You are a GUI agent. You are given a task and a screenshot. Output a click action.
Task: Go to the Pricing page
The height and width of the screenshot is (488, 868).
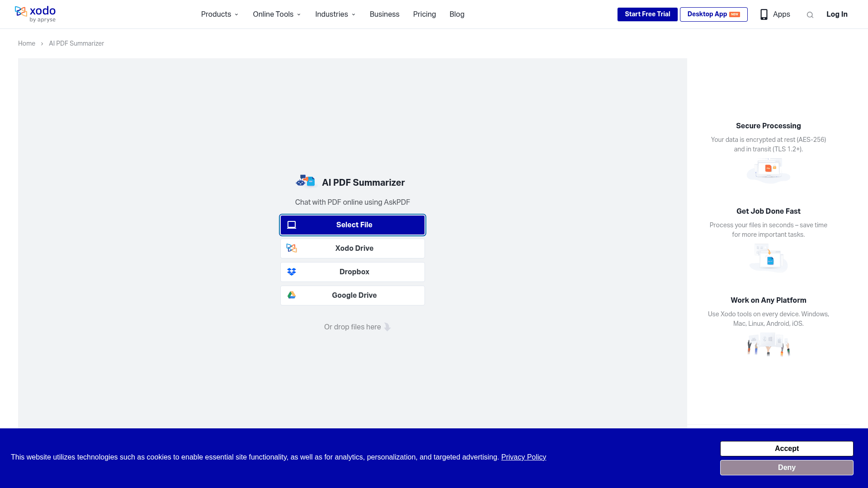pyautogui.click(x=425, y=14)
